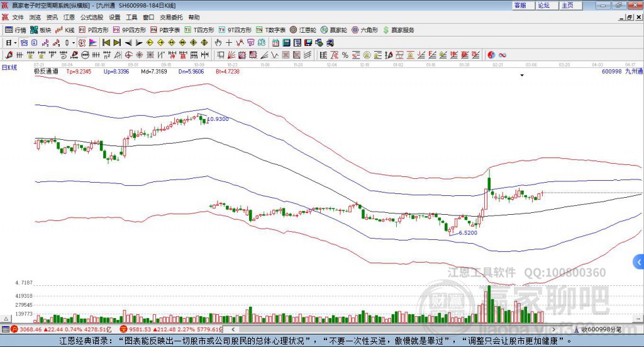Click the 10.9300 high price label
The image size is (644, 347).
[x=218, y=119]
